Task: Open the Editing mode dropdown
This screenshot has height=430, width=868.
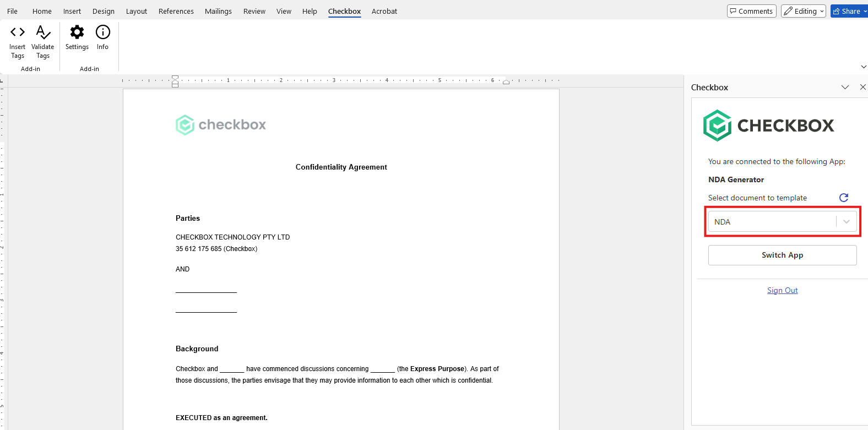Action: 803,11
